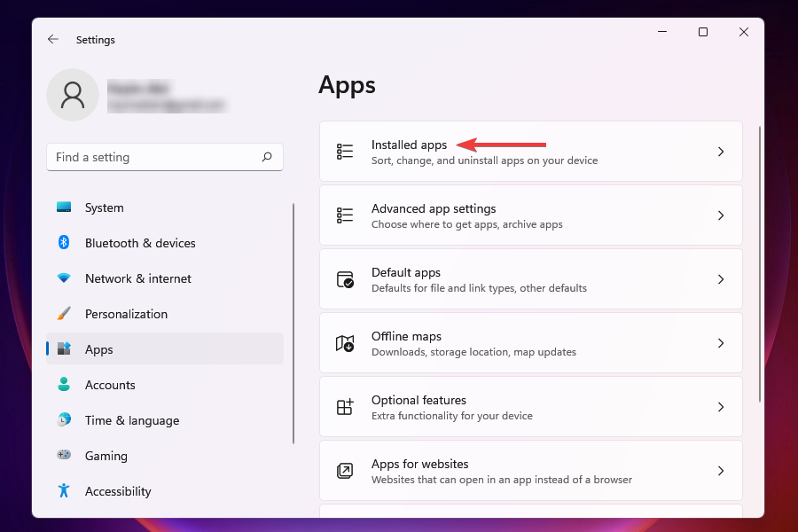
Task: Select Accounts in sidebar
Action: (165, 384)
